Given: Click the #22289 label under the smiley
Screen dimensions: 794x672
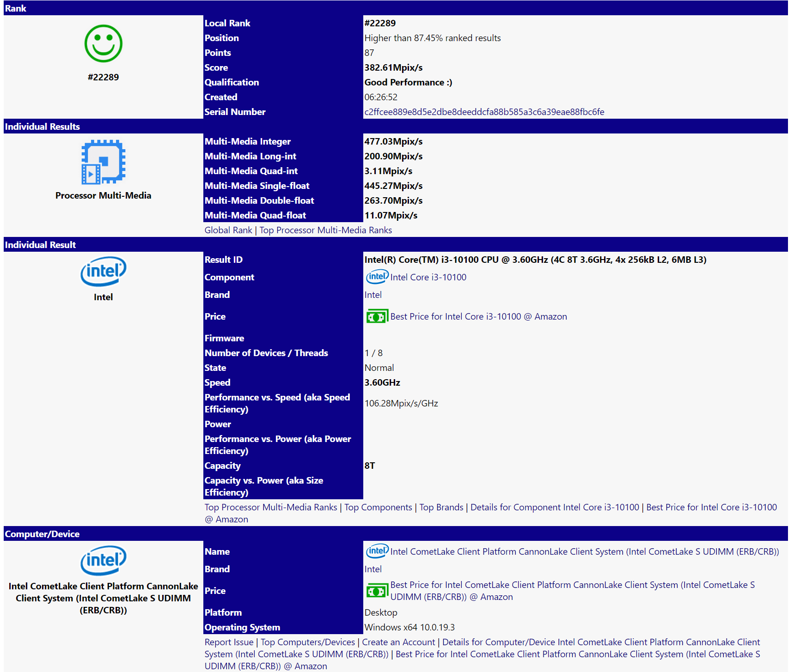Looking at the screenshot, I should [104, 77].
